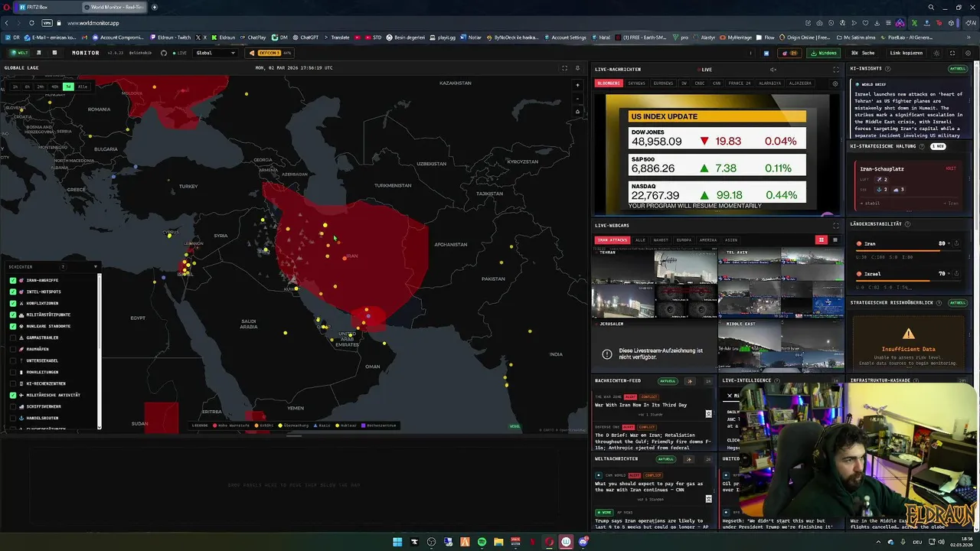The height and width of the screenshot is (551, 980).
Task: Select the Bloomberg news tab
Action: pos(609,83)
